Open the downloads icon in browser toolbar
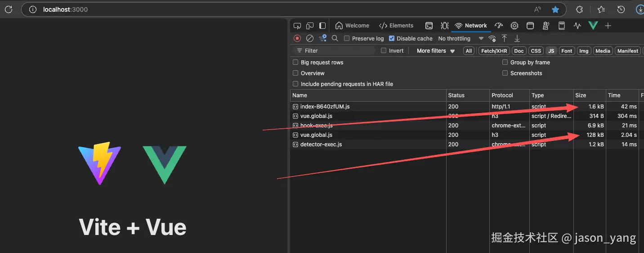The image size is (644, 253). click(x=640, y=9)
